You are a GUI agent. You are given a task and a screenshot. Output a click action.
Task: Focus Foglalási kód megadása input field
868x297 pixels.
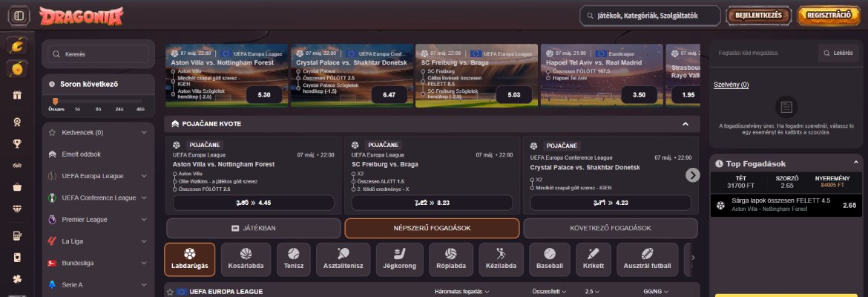point(764,53)
